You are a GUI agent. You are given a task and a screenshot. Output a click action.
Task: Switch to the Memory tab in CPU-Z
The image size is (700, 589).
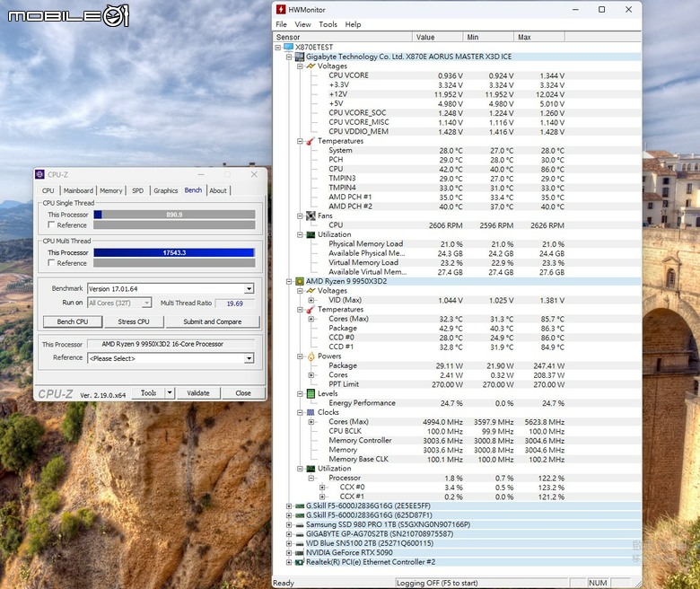click(x=110, y=190)
